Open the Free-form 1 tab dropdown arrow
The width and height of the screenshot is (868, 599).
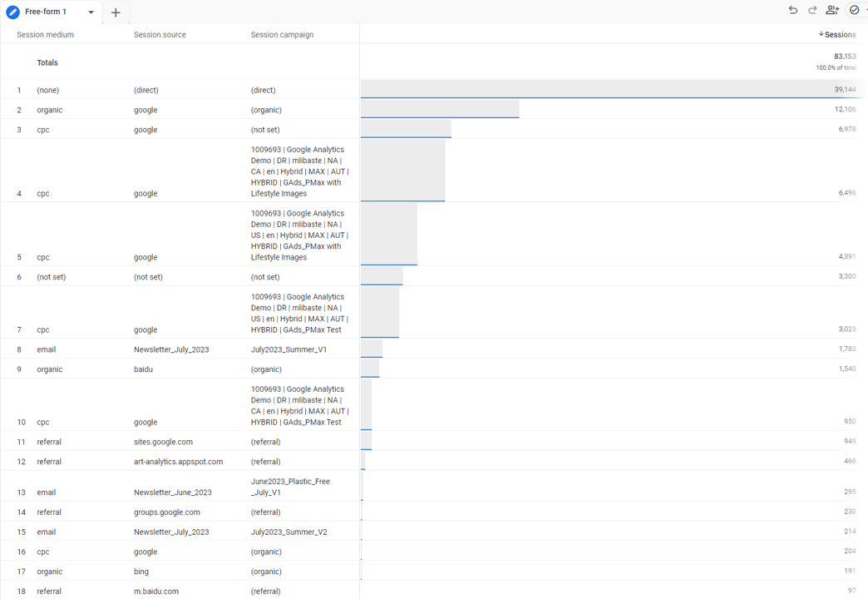click(x=91, y=12)
